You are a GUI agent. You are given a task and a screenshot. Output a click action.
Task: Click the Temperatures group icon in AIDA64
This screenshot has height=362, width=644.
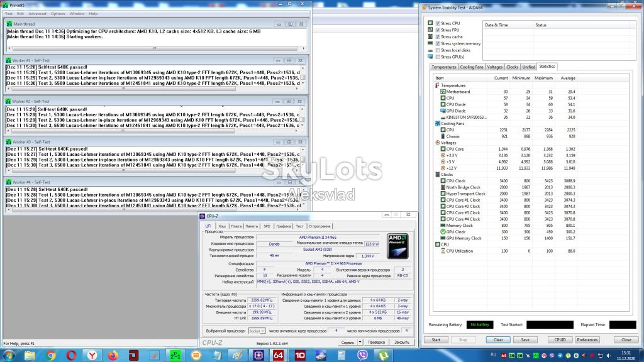[x=437, y=85]
